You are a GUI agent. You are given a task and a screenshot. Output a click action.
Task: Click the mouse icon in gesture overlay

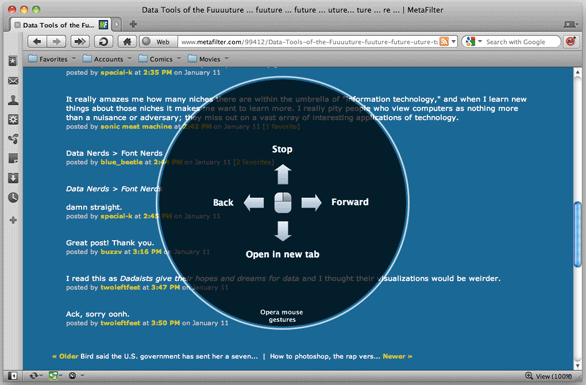[283, 203]
